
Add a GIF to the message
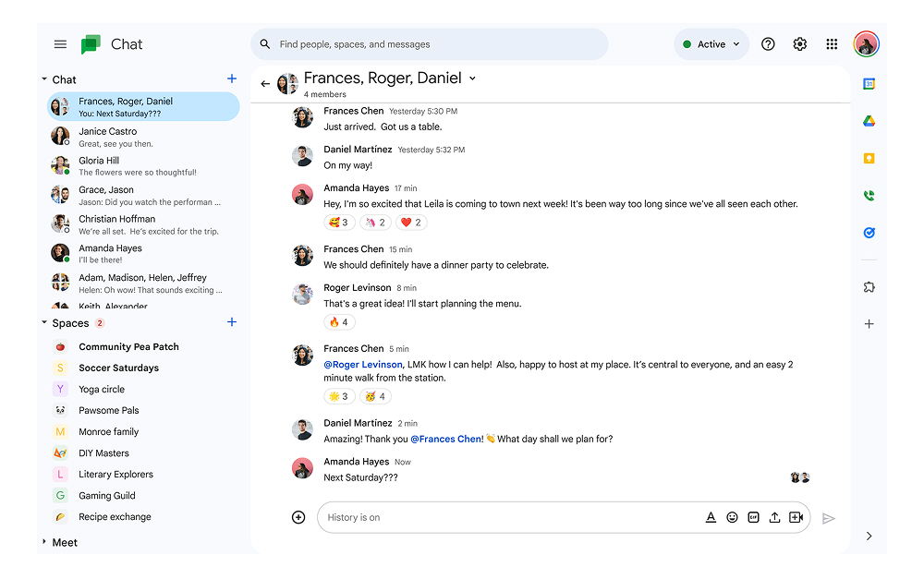(x=753, y=517)
